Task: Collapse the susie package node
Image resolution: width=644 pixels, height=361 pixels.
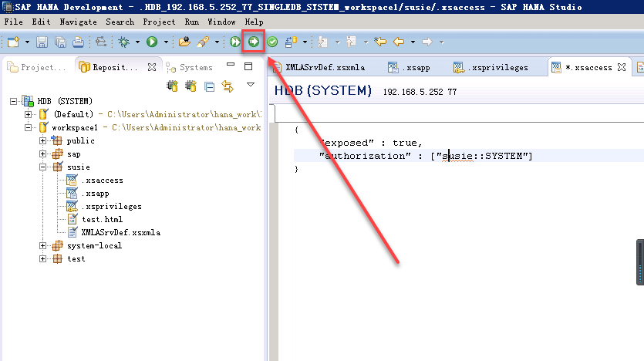Action: 42,167
